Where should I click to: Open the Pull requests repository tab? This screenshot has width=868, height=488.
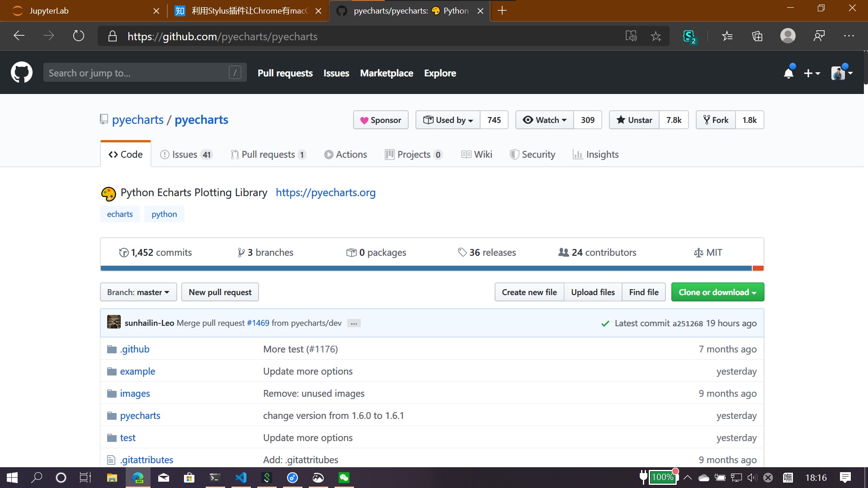269,155
